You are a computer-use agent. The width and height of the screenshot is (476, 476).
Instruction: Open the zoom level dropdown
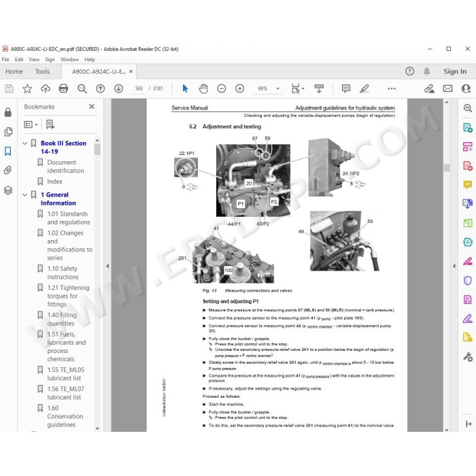pyautogui.click(x=277, y=88)
